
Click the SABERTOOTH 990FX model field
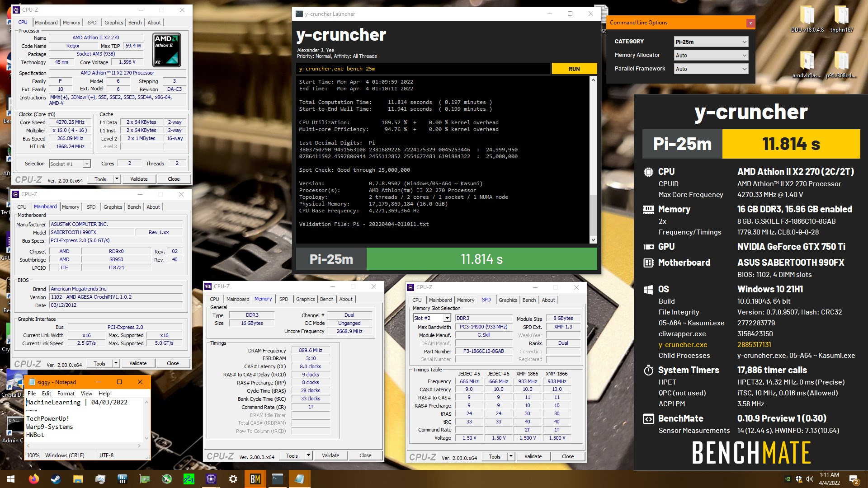click(92, 232)
